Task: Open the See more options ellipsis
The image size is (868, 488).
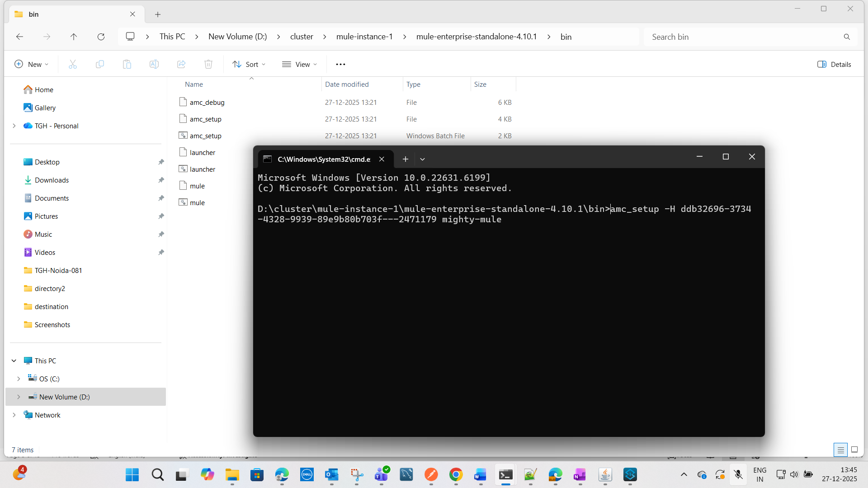Action: tap(340, 64)
